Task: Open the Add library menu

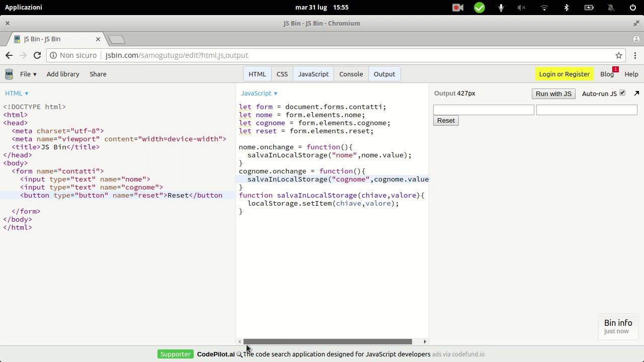Action: coord(63,74)
